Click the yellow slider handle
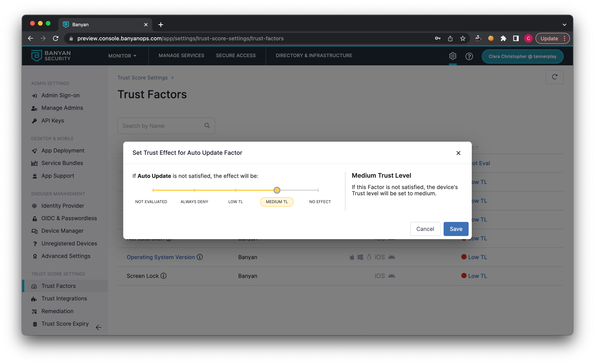 coord(277,190)
